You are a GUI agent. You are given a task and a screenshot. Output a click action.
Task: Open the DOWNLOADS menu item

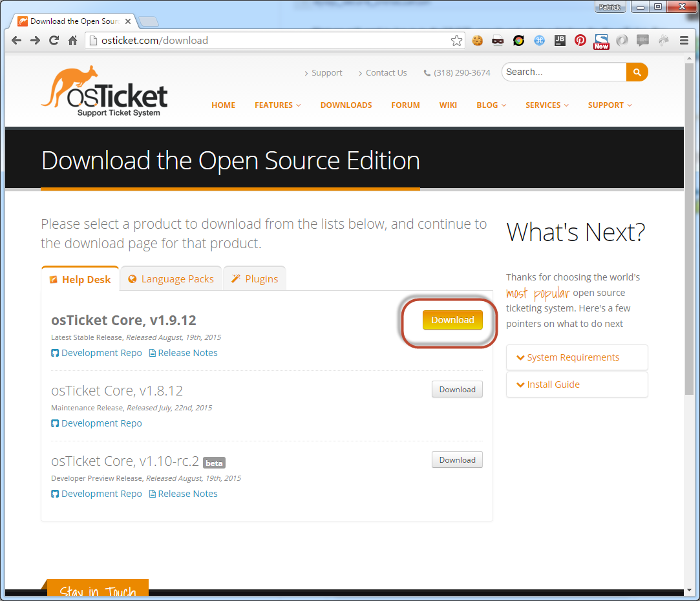[346, 105]
